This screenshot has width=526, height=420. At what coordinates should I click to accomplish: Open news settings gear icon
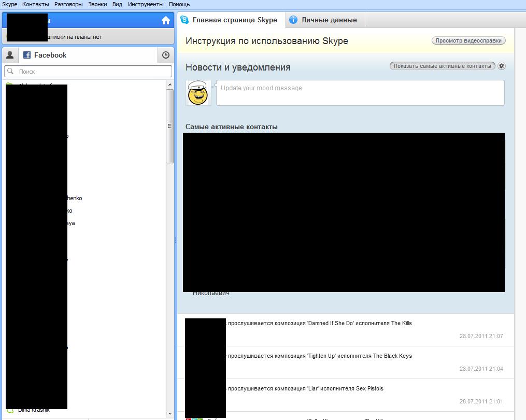[501, 66]
